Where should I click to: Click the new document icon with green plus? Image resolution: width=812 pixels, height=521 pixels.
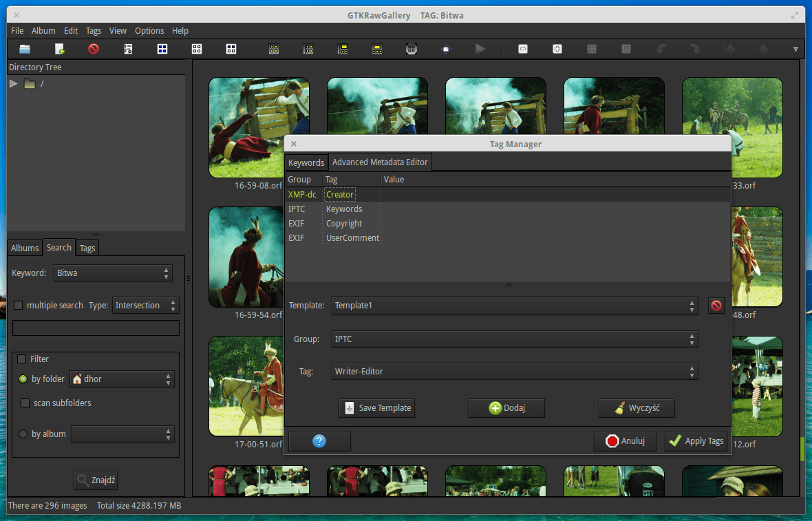(60, 49)
